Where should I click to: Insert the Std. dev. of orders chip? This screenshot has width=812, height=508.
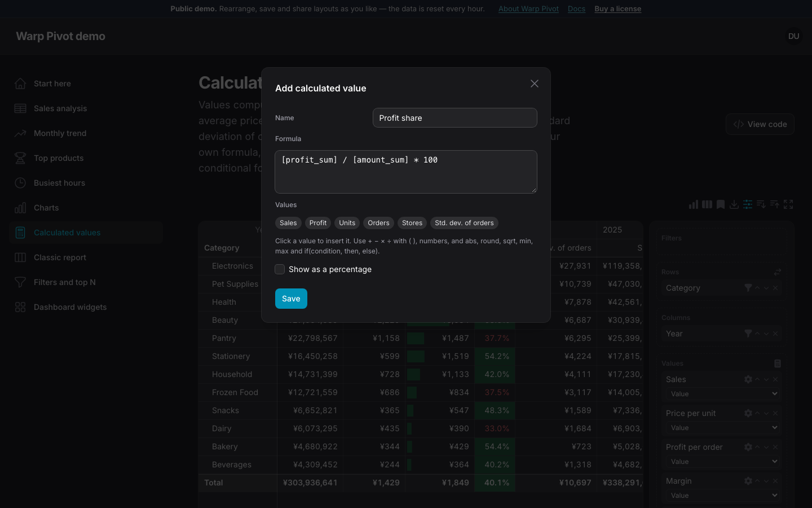pos(464,223)
